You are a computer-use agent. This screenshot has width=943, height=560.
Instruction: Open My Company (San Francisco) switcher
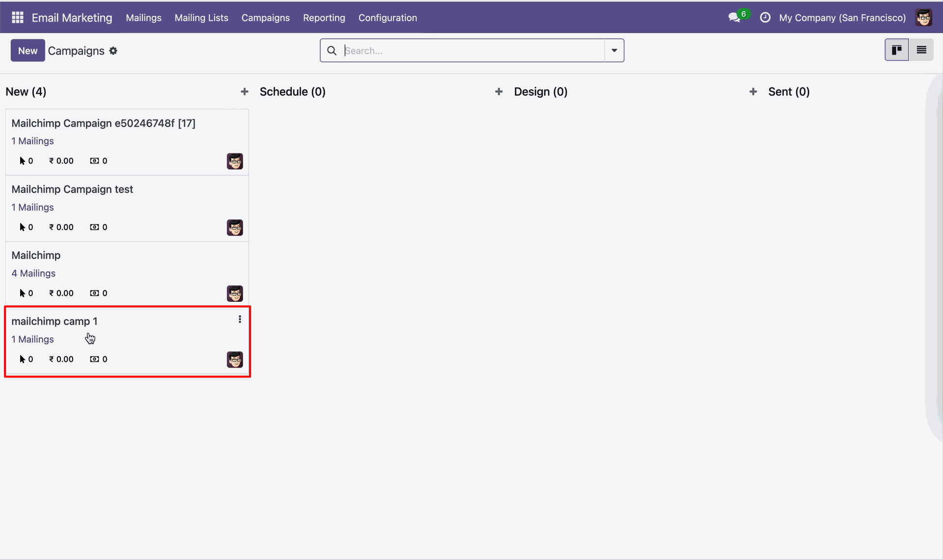(x=842, y=18)
